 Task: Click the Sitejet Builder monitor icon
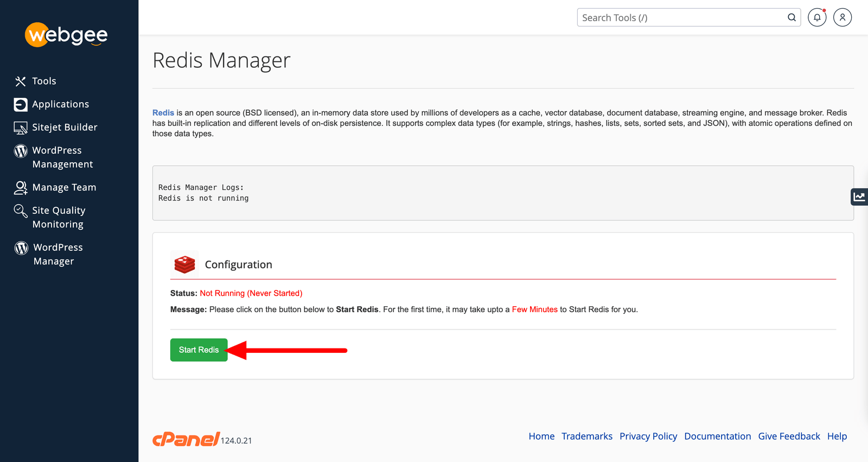[x=21, y=128]
